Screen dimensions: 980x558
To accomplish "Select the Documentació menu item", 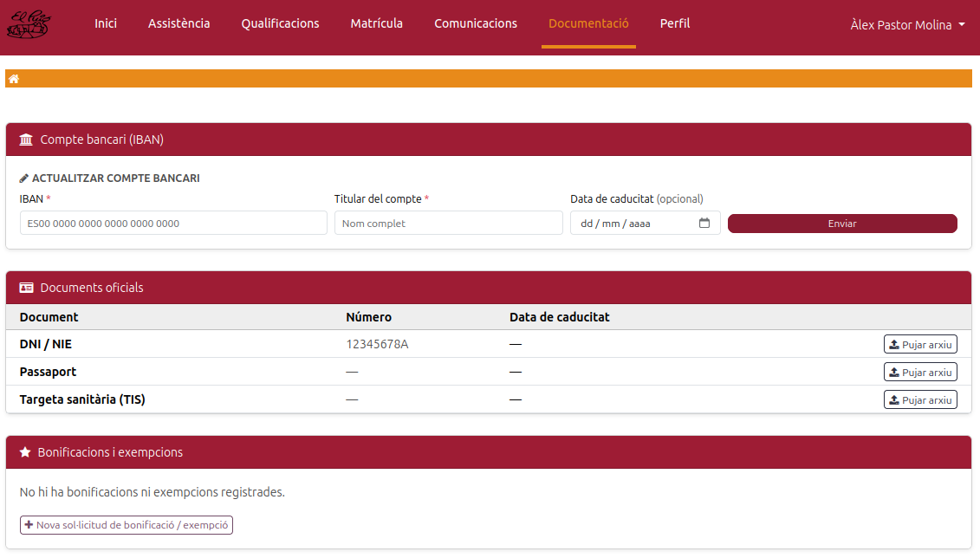I will point(588,23).
